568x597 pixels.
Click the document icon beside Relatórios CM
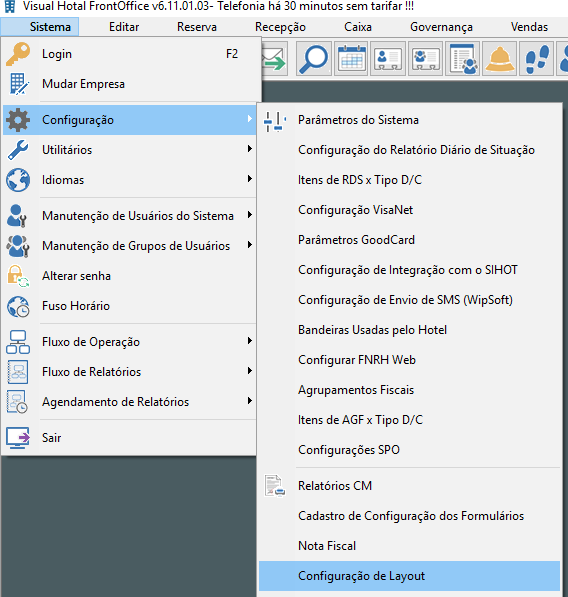point(275,485)
